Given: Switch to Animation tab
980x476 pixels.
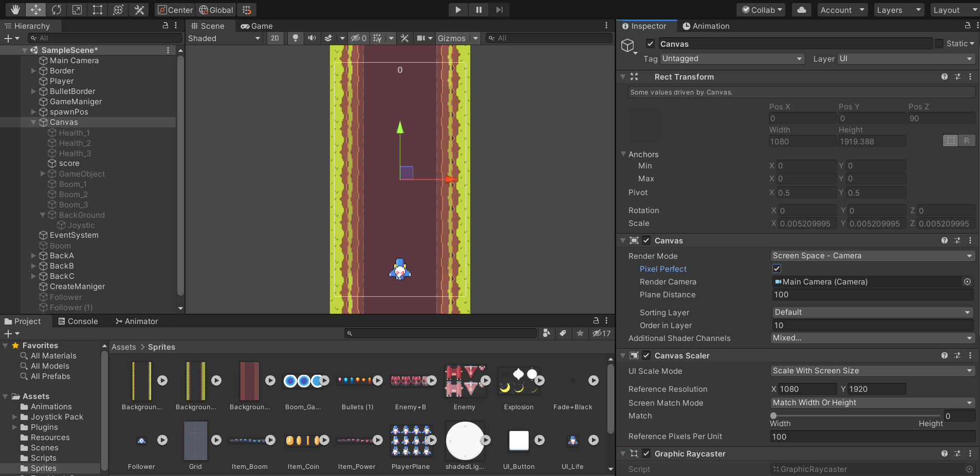Looking at the screenshot, I should 706,26.
